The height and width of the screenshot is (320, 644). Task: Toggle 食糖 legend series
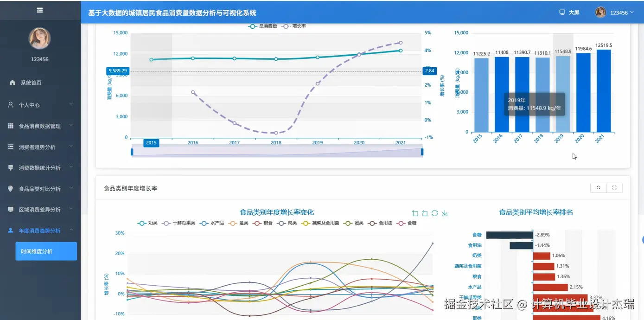point(407,223)
